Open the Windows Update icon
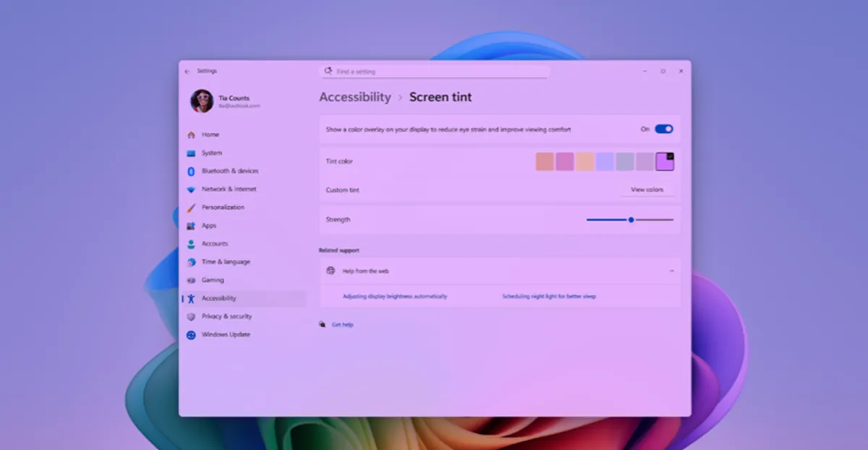 pos(191,335)
